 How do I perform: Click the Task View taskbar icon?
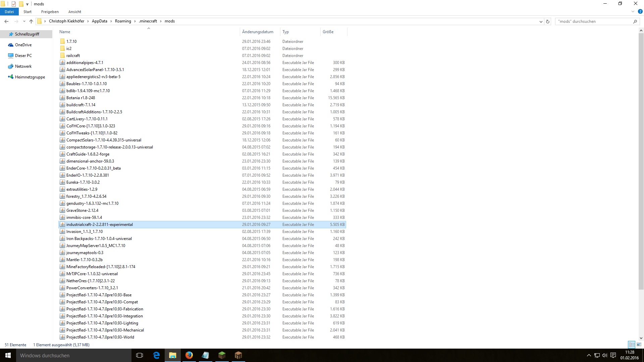tap(140, 355)
